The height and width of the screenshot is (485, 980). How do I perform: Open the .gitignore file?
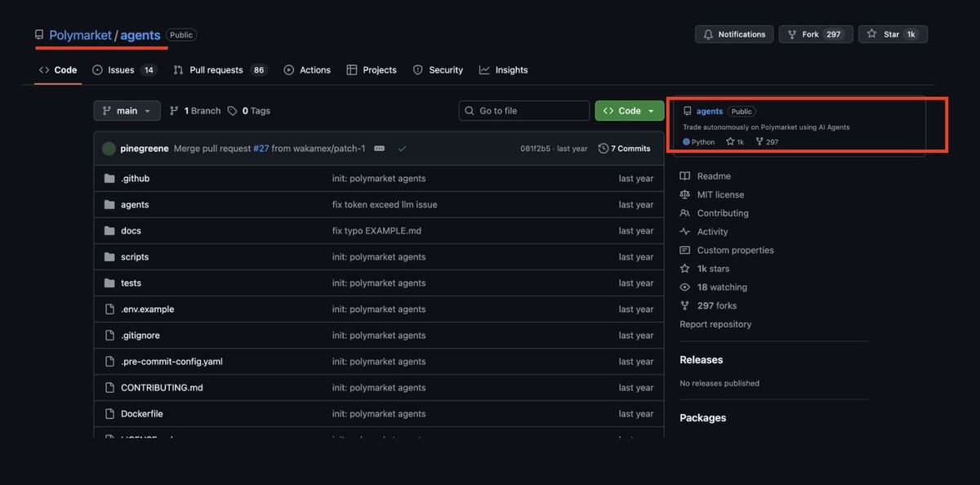pyautogui.click(x=140, y=336)
